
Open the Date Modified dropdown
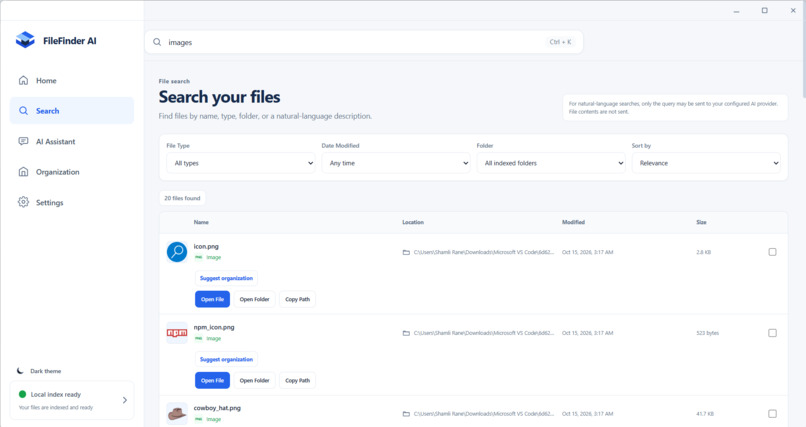(x=396, y=163)
